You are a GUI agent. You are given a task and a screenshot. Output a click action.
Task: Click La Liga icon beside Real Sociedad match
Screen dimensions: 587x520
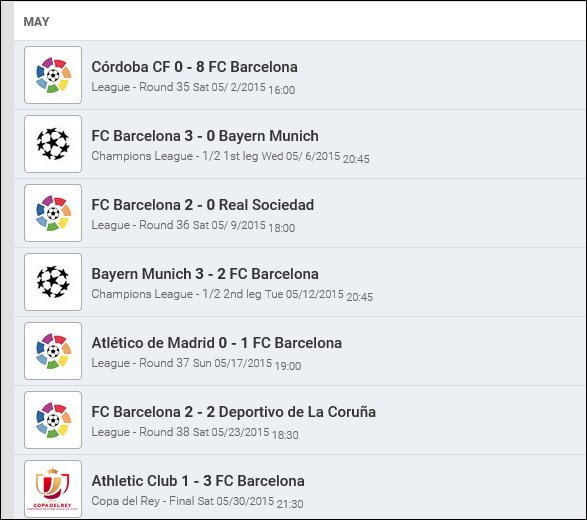coord(53,213)
